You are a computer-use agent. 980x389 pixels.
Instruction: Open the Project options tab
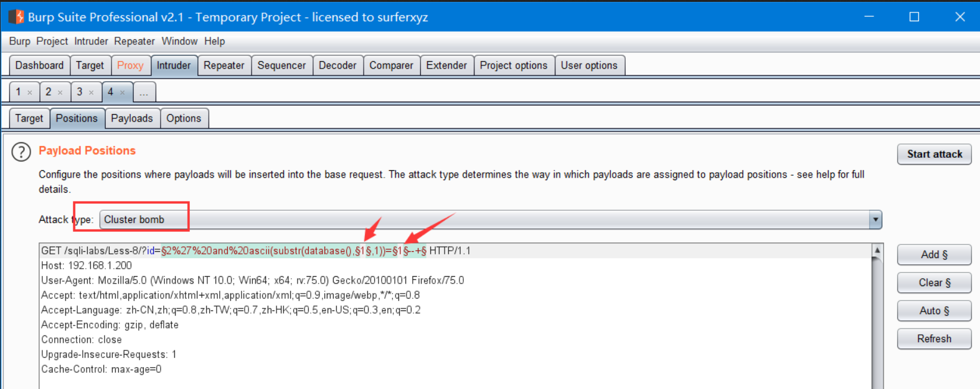(514, 65)
